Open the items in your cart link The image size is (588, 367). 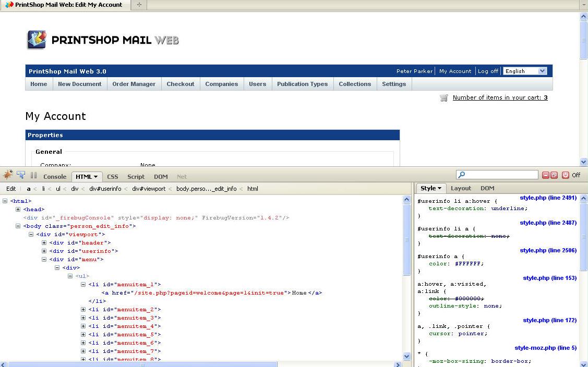500,97
